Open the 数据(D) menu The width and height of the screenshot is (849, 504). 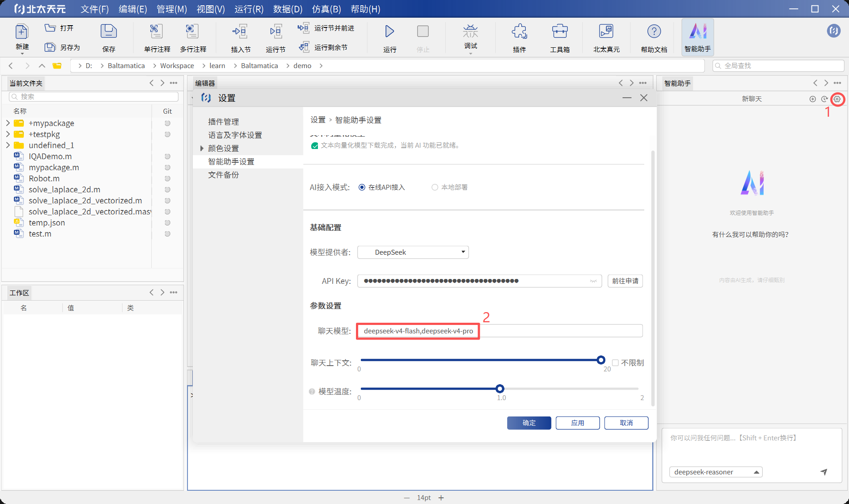(x=287, y=9)
